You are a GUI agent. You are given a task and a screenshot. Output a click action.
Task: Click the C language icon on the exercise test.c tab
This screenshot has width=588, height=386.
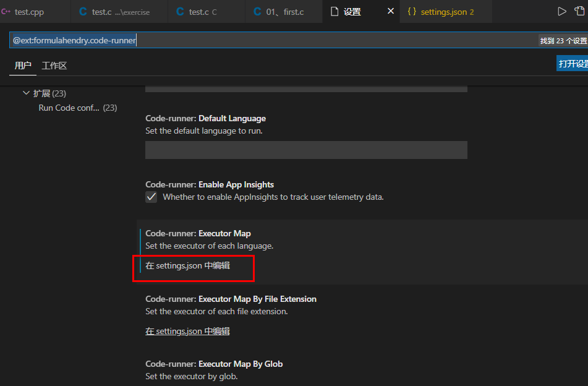point(82,11)
